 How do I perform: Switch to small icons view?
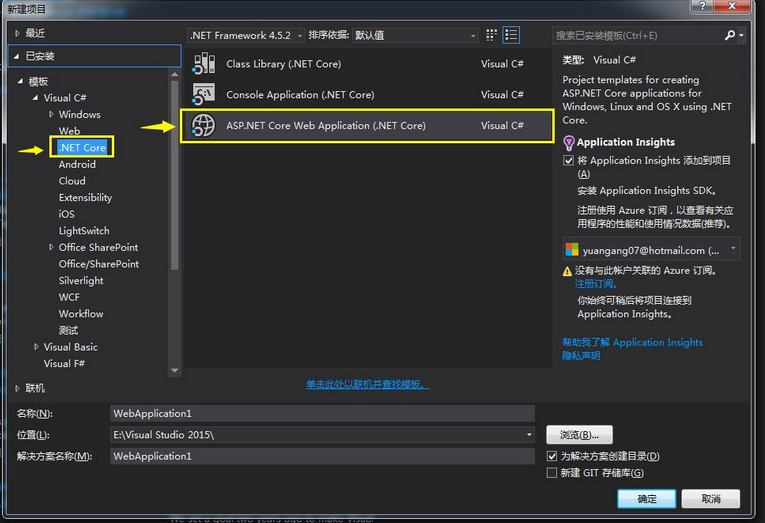(491, 35)
